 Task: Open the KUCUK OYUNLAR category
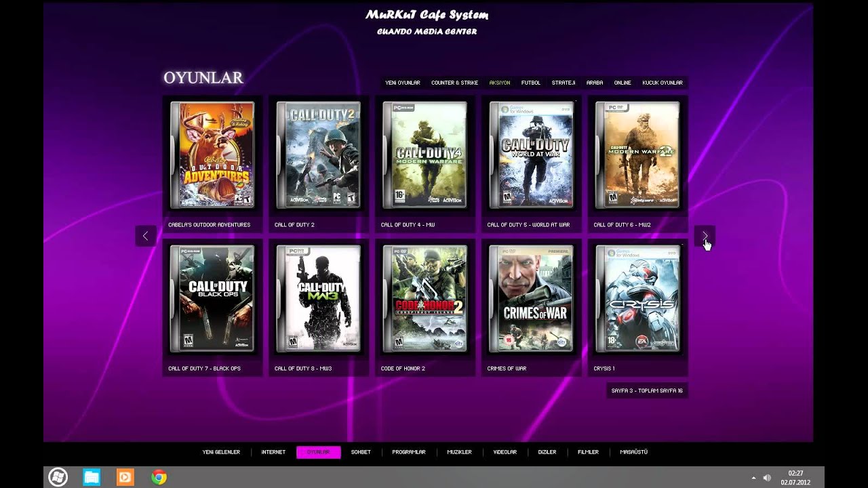[663, 83]
